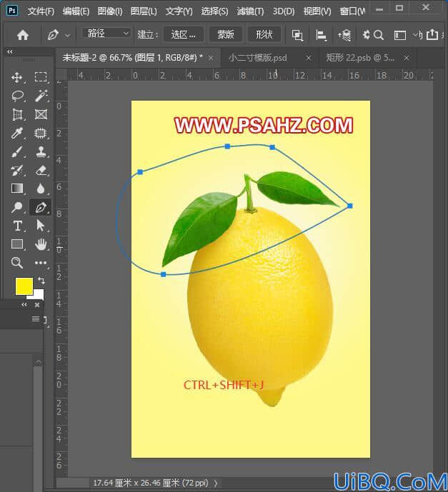Click the workspace switcher icon
448x492 pixels.
[x=400, y=35]
